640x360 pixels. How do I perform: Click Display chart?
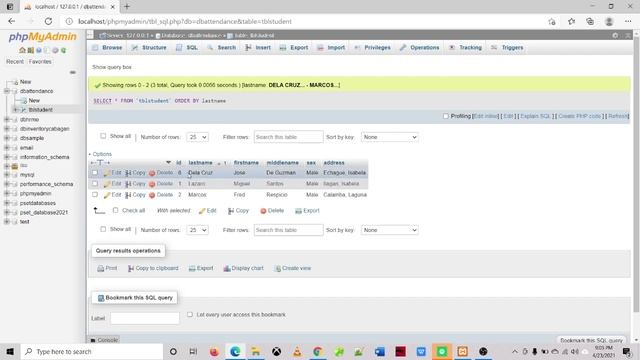coord(243,268)
